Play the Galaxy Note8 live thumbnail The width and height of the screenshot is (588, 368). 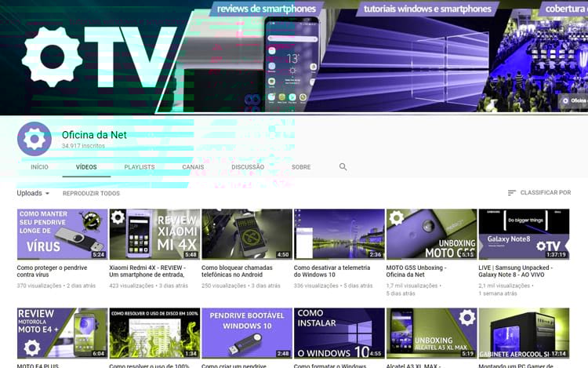coord(524,234)
